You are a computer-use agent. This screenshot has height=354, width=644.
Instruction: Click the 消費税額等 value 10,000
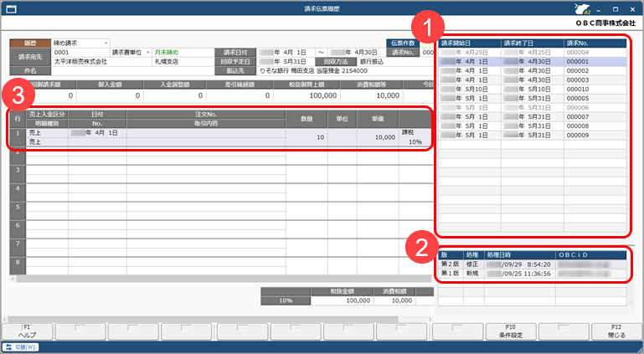click(372, 95)
